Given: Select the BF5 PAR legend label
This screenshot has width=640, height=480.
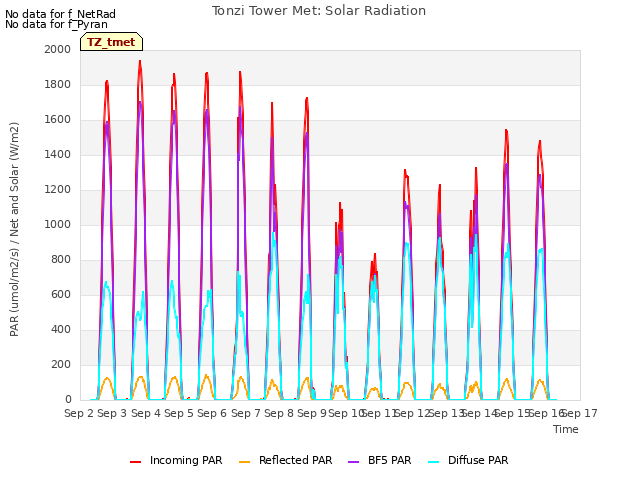Looking at the screenshot, I should [x=389, y=460].
